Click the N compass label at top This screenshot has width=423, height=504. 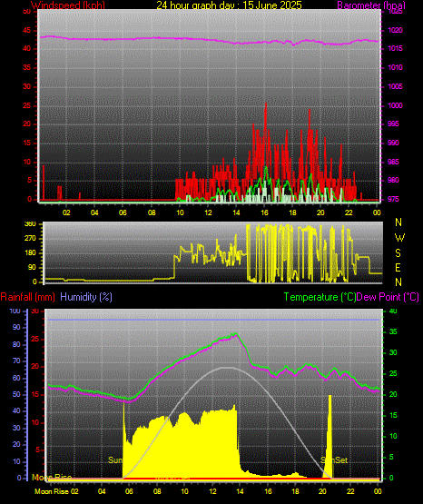398,222
